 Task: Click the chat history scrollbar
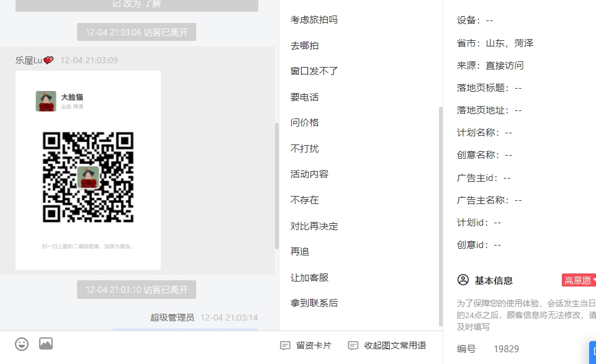click(x=277, y=186)
